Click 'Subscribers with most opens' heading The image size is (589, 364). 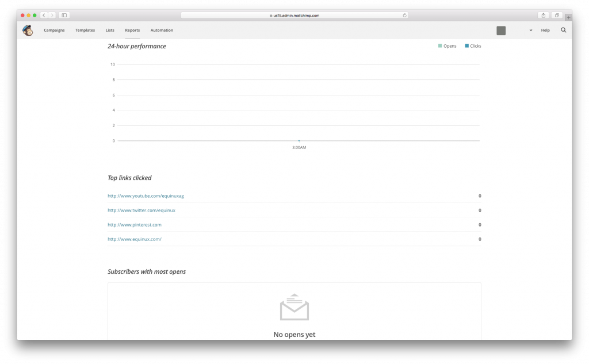pyautogui.click(x=147, y=271)
